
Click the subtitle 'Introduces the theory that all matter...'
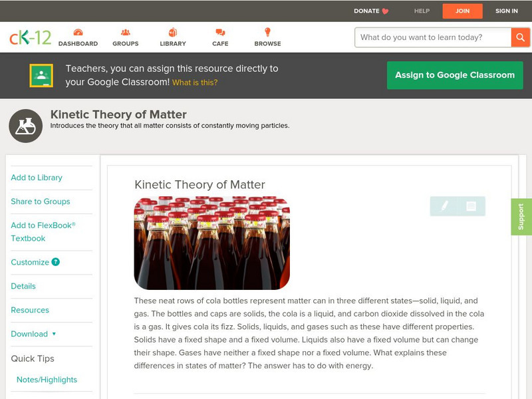point(170,126)
